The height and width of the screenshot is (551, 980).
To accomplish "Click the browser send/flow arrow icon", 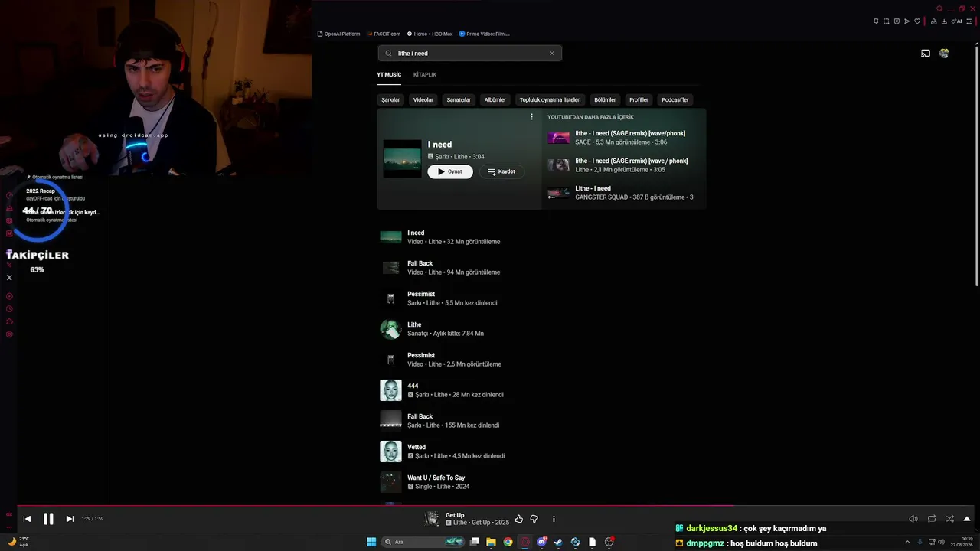I will click(x=907, y=21).
